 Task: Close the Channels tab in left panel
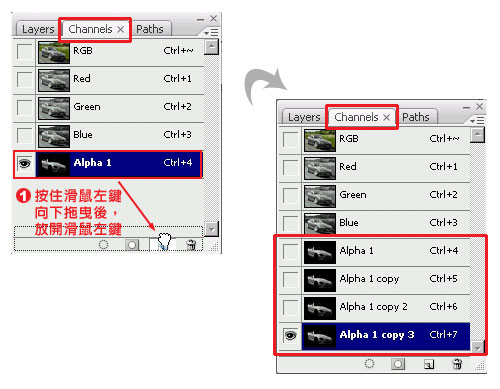(121, 30)
